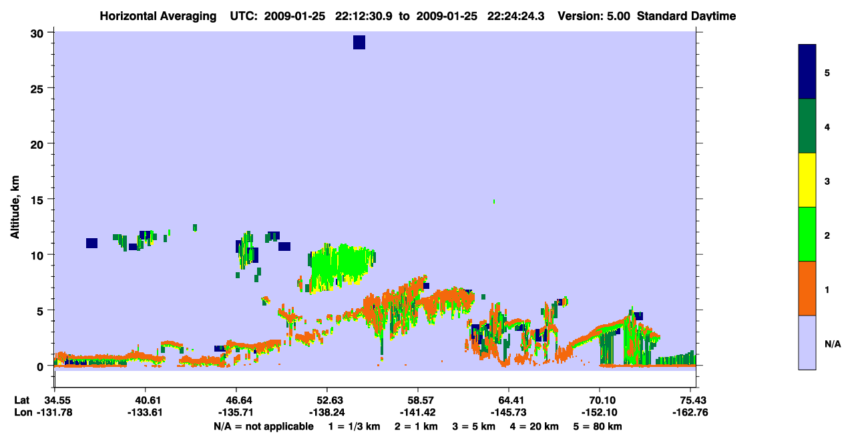
Task: Click the dark green level 4 color swatch
Action: [x=807, y=126]
